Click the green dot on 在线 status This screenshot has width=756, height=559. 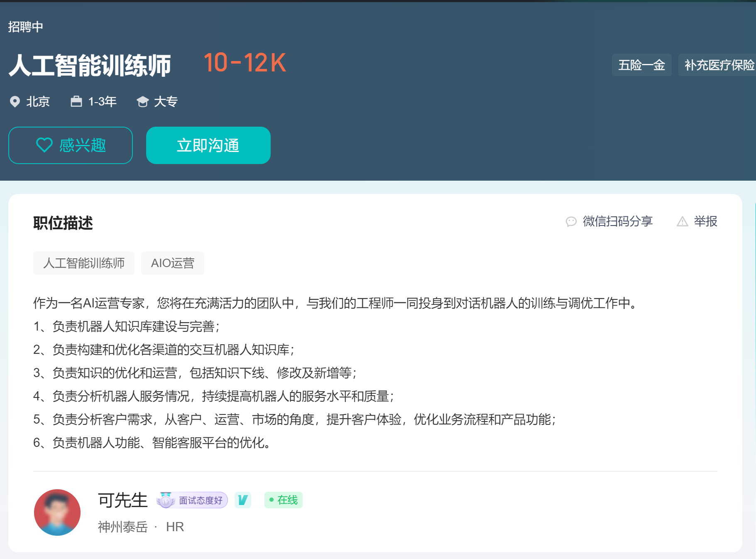coord(272,500)
